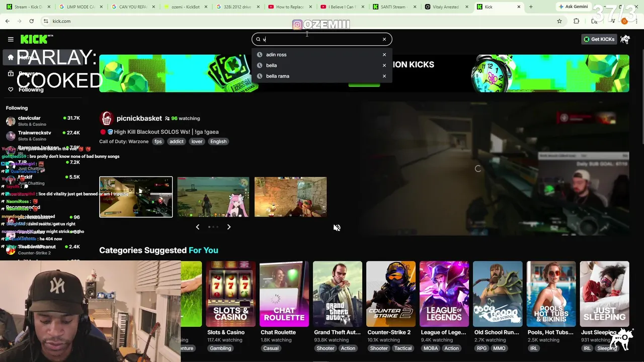Go to previous featured stream arrow
Image resolution: width=644 pixels, height=362 pixels.
tap(198, 227)
